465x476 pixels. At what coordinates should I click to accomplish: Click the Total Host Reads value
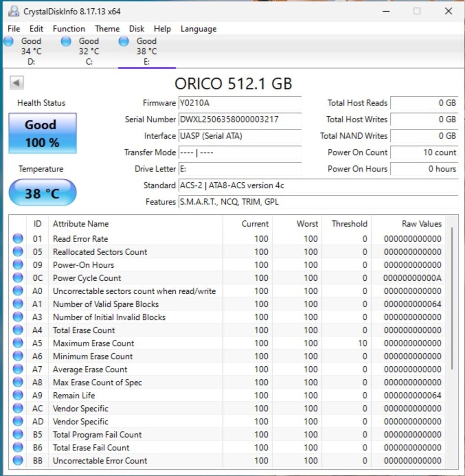tap(424, 103)
